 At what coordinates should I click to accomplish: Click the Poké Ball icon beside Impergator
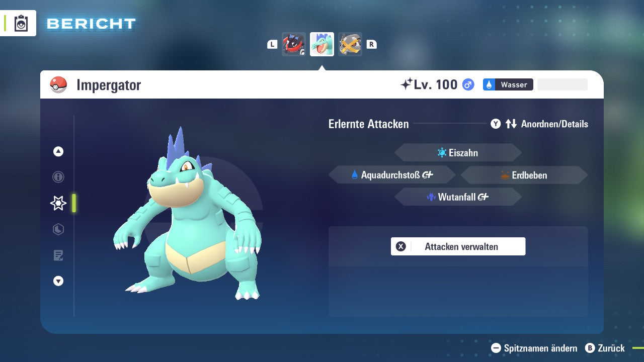(58, 84)
